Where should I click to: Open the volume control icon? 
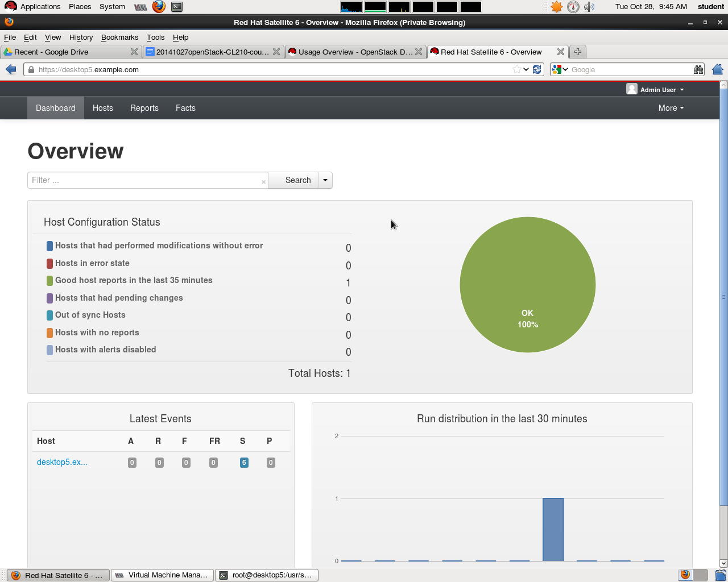(x=589, y=7)
